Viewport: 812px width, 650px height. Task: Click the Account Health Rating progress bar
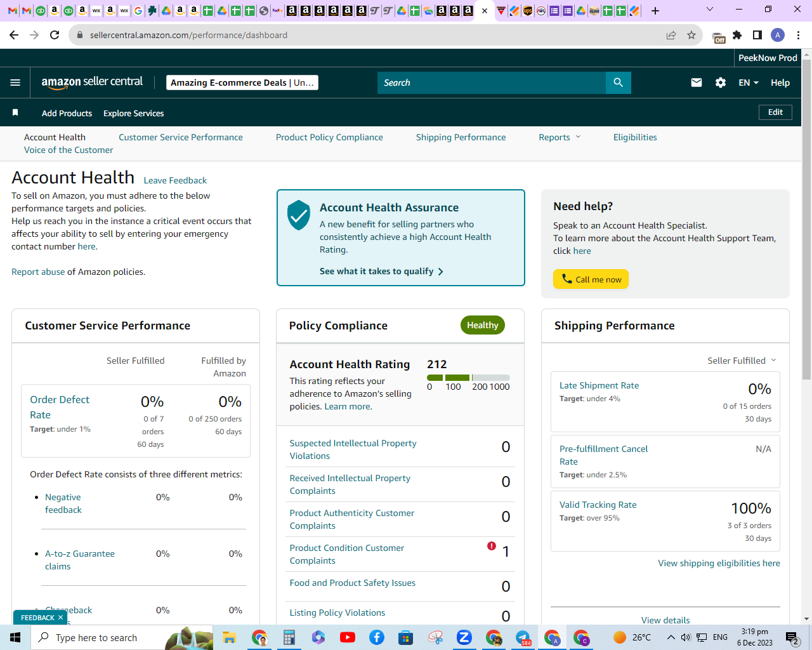(x=468, y=378)
